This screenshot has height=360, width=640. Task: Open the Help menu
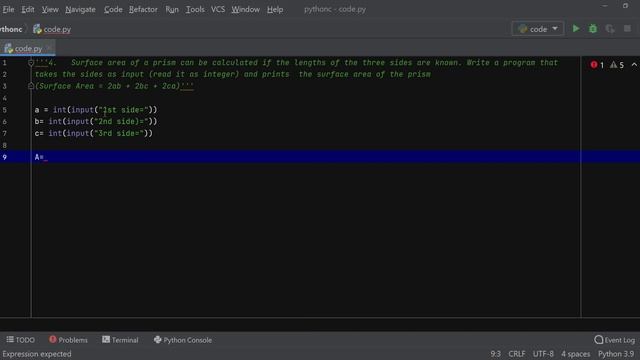pos(275,9)
